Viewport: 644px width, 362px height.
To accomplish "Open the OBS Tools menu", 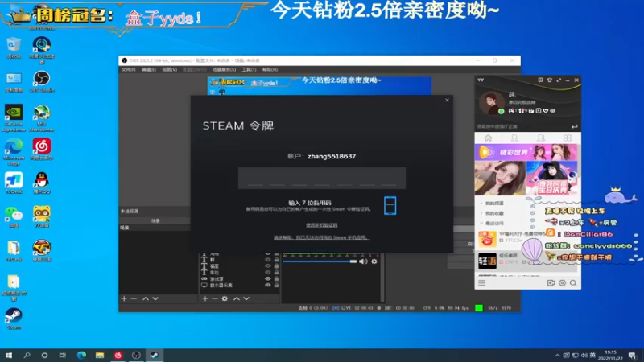I will tap(249, 70).
